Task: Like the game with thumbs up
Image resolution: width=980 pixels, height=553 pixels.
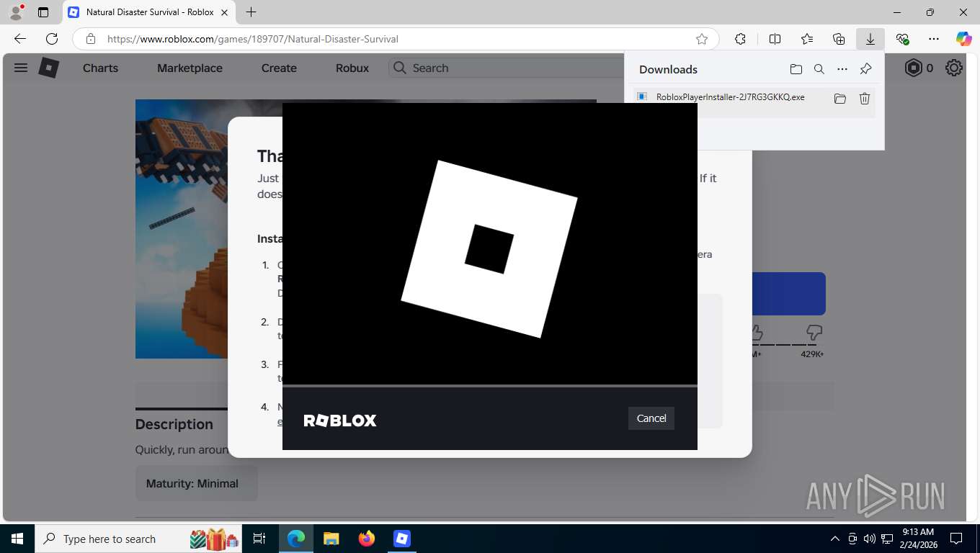Action: click(x=756, y=333)
